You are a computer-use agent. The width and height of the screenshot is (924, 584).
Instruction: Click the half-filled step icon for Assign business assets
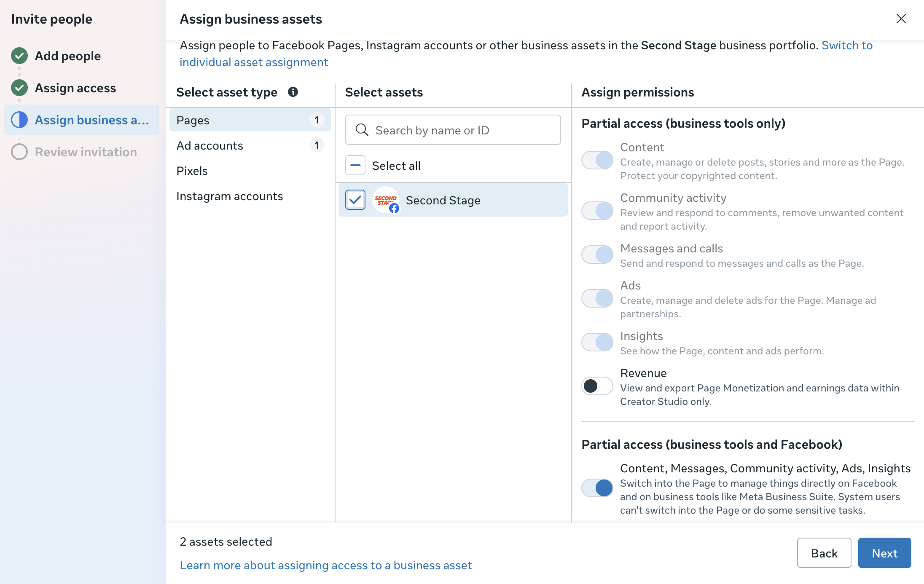click(19, 120)
